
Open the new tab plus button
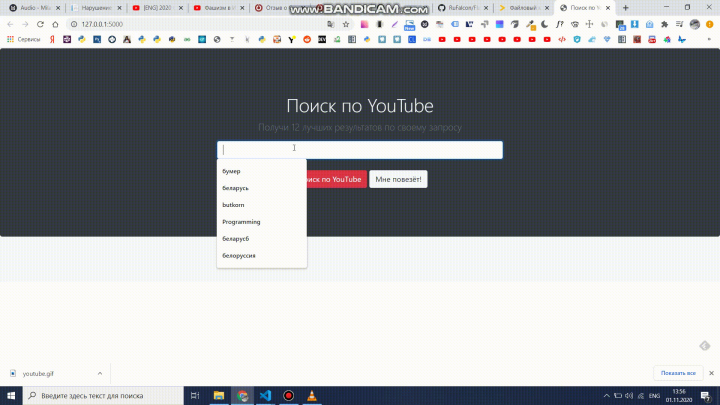pyautogui.click(x=625, y=8)
